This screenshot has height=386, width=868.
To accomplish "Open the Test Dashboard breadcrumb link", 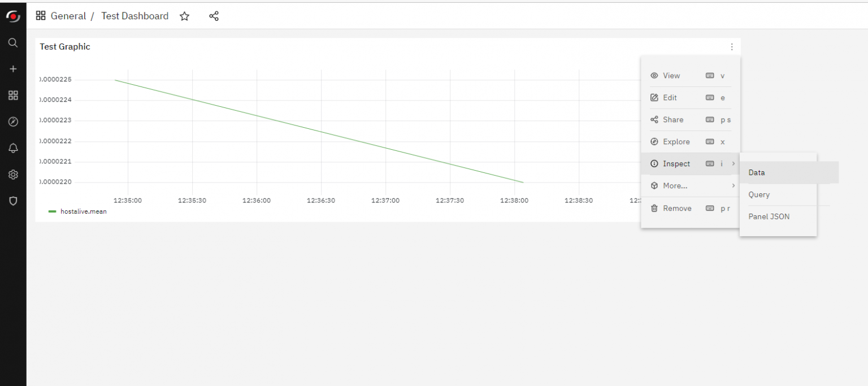I will (134, 16).
